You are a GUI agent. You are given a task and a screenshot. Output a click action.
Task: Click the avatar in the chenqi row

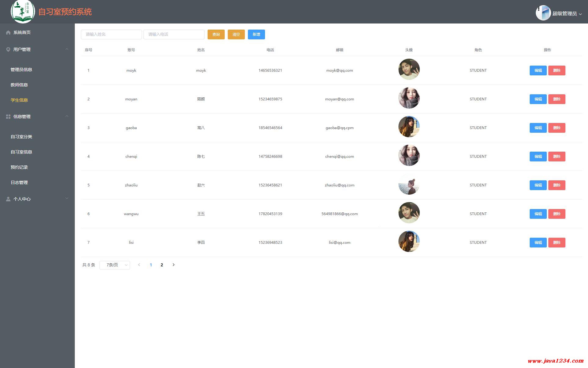(409, 155)
